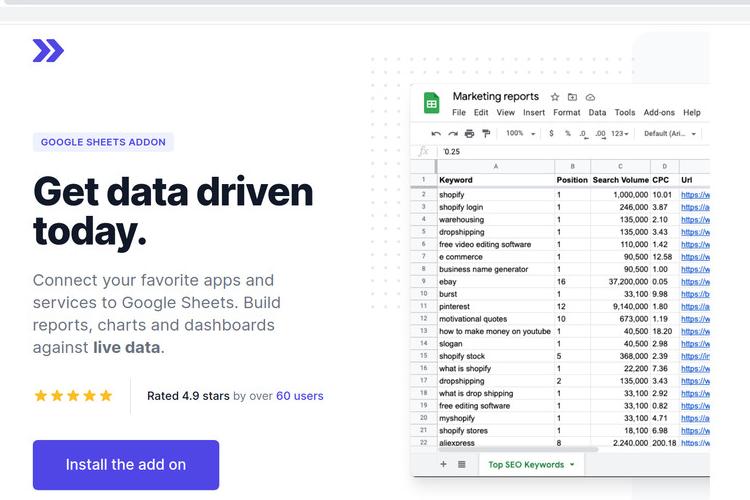Click the decrease decimal places icon

(584, 134)
